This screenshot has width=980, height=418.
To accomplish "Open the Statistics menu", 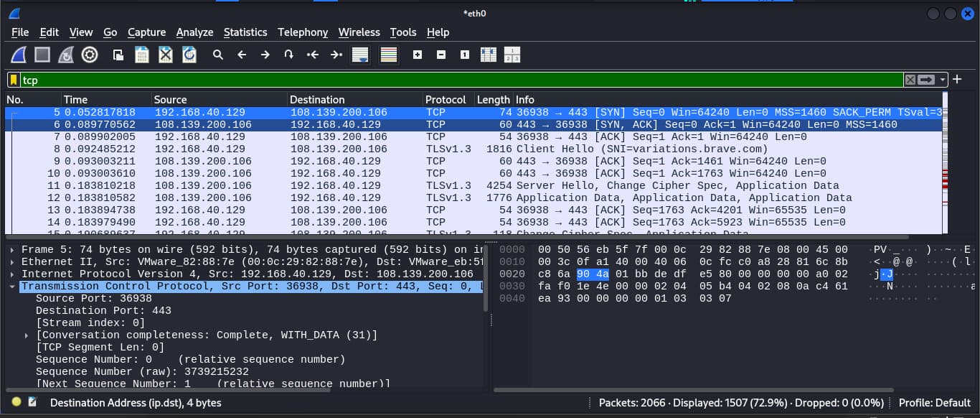I will click(x=245, y=32).
